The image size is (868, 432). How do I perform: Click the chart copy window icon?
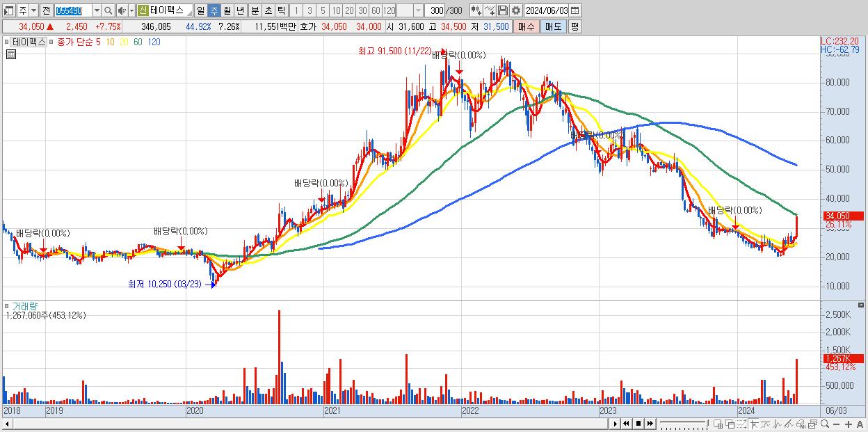[813, 424]
